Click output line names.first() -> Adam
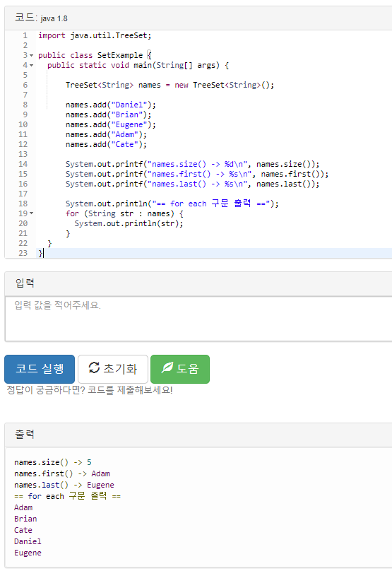392x571 pixels. 62,473
